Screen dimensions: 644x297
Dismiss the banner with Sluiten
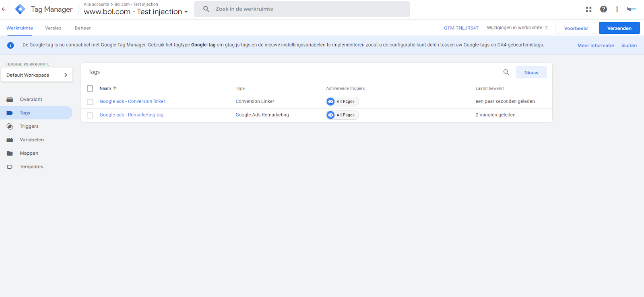pyautogui.click(x=629, y=45)
